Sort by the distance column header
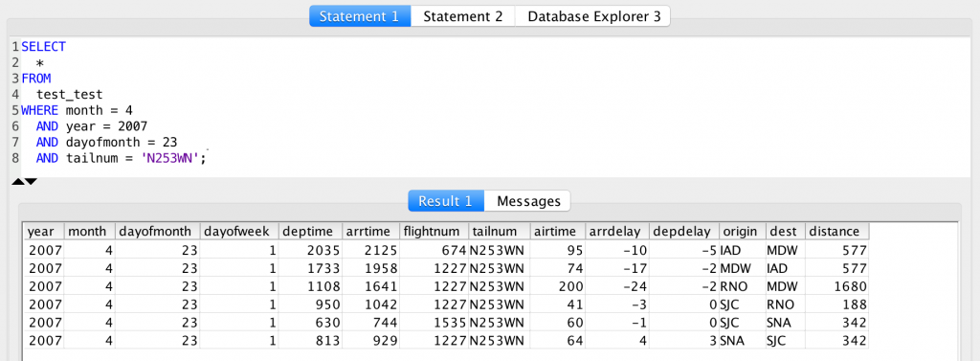980x361 pixels. 836,232
